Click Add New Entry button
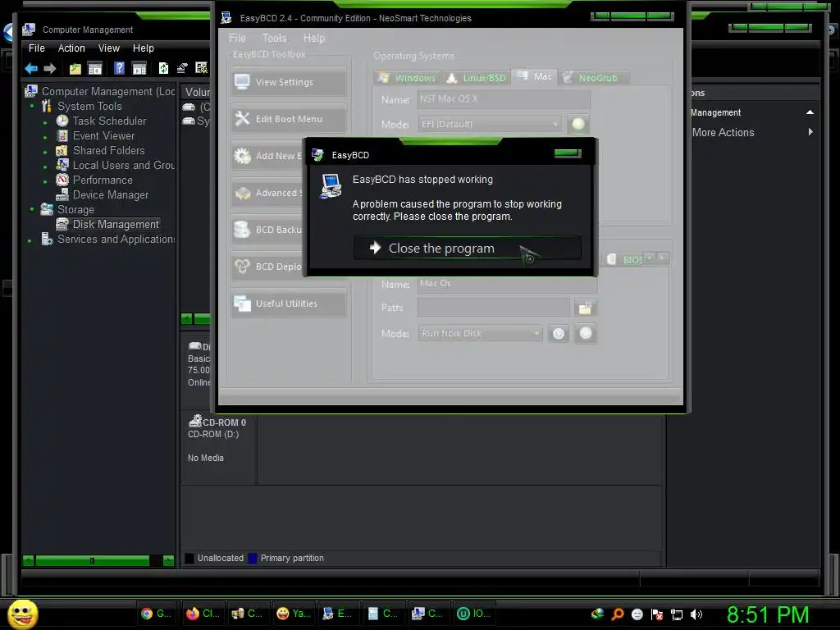 click(x=268, y=156)
